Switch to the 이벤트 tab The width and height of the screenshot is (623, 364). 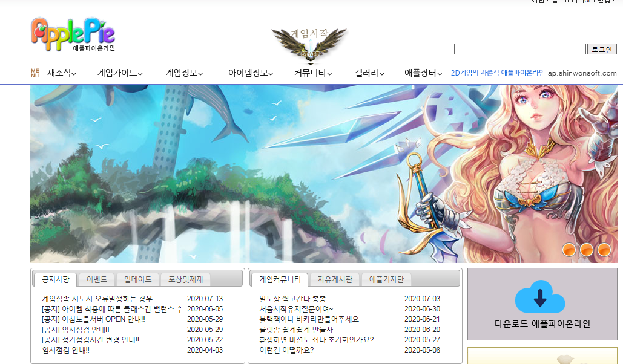point(96,279)
